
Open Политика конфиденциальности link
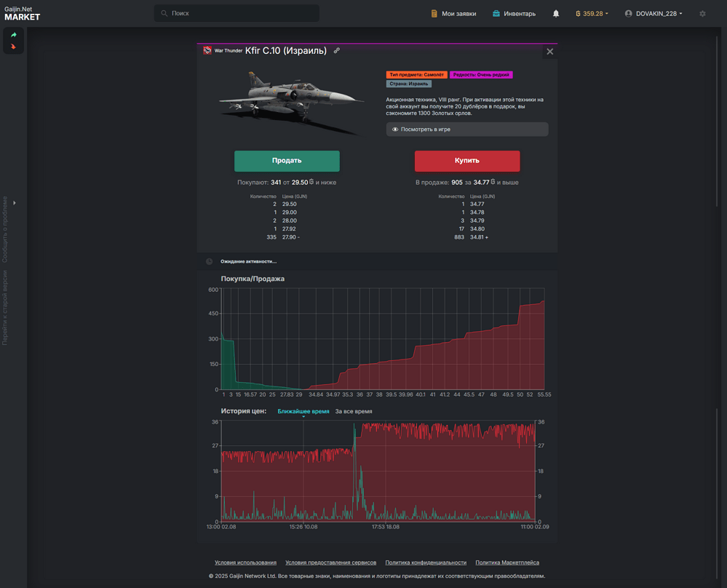(x=426, y=563)
